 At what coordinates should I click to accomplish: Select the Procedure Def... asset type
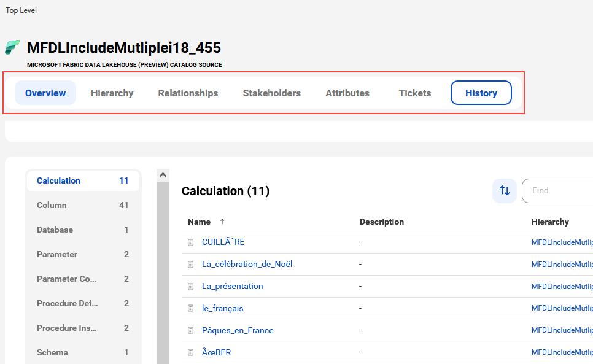(x=83, y=303)
